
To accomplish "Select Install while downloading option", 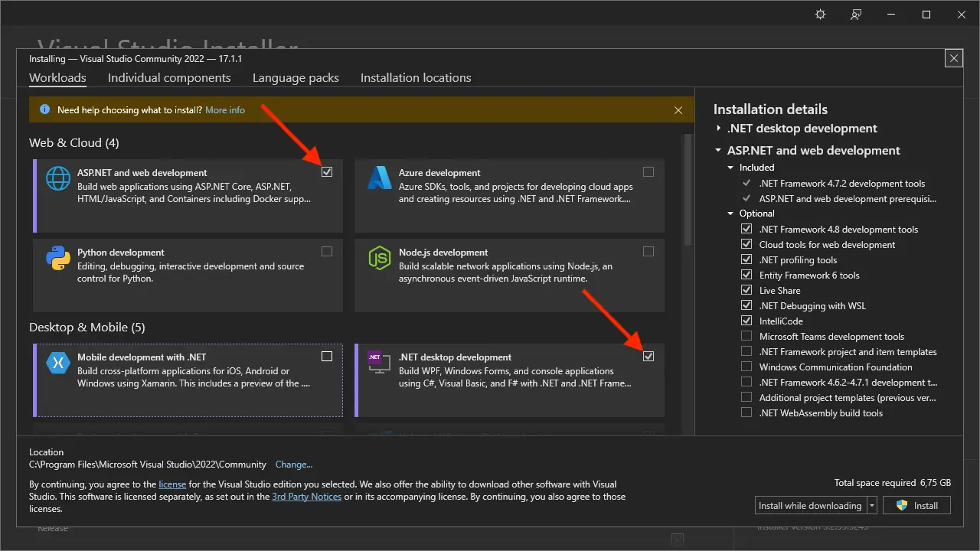I will (x=810, y=506).
